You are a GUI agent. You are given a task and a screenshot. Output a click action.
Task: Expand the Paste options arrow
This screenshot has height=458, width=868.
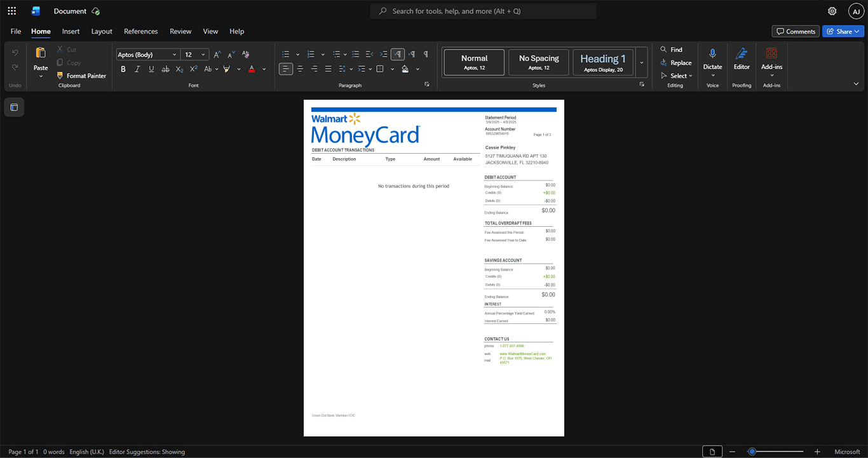pyautogui.click(x=41, y=76)
